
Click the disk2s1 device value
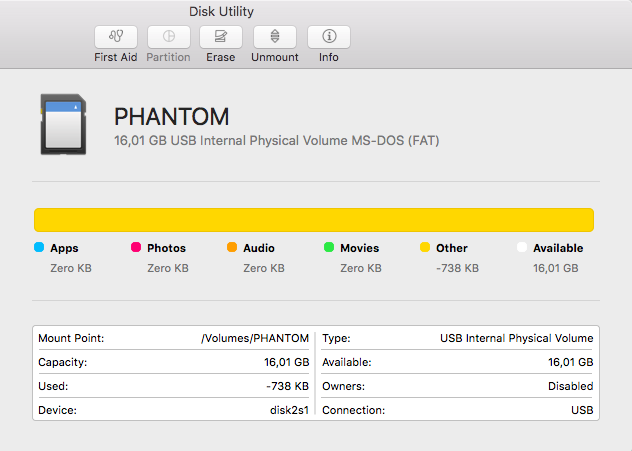[x=289, y=410]
